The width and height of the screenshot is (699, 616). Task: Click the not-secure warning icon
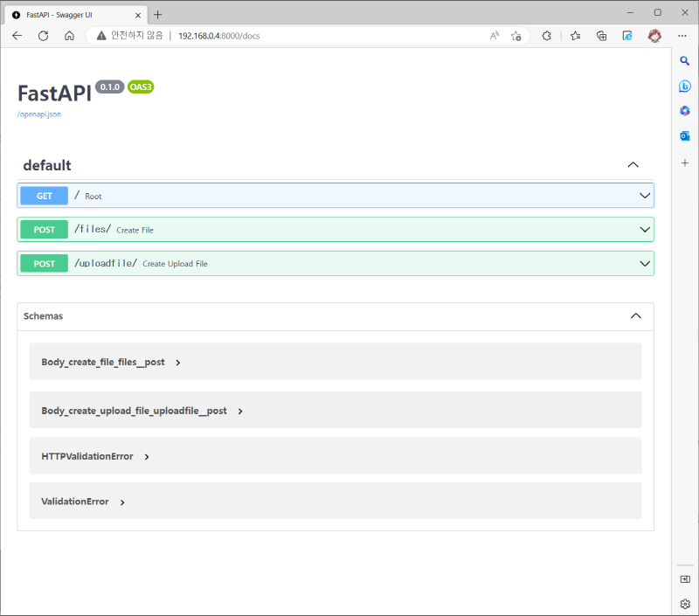pos(101,36)
